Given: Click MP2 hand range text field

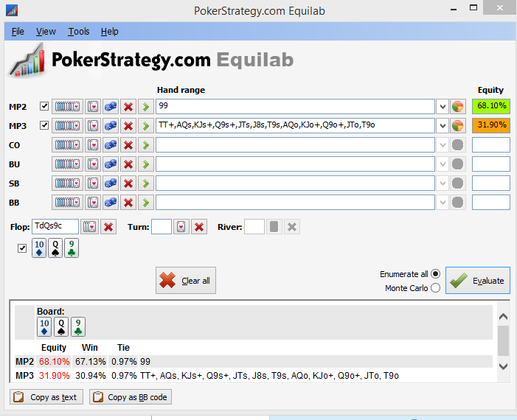Looking at the screenshot, I should (295, 106).
